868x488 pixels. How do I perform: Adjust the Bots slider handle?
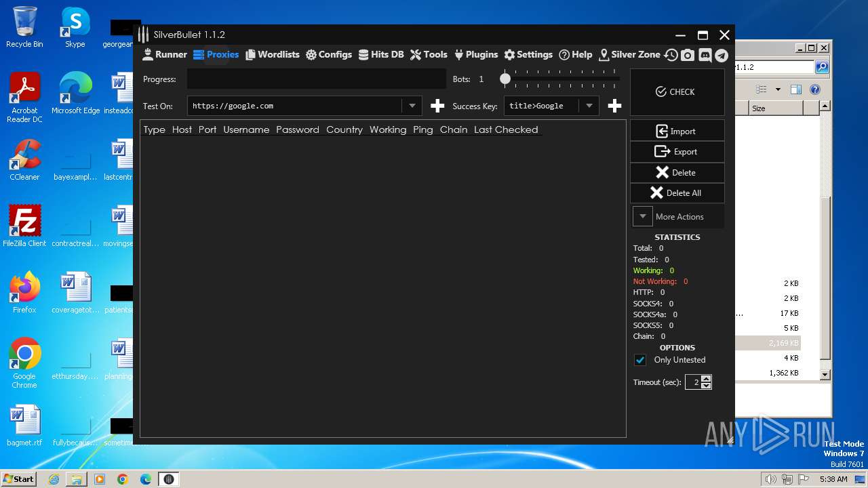tap(505, 79)
